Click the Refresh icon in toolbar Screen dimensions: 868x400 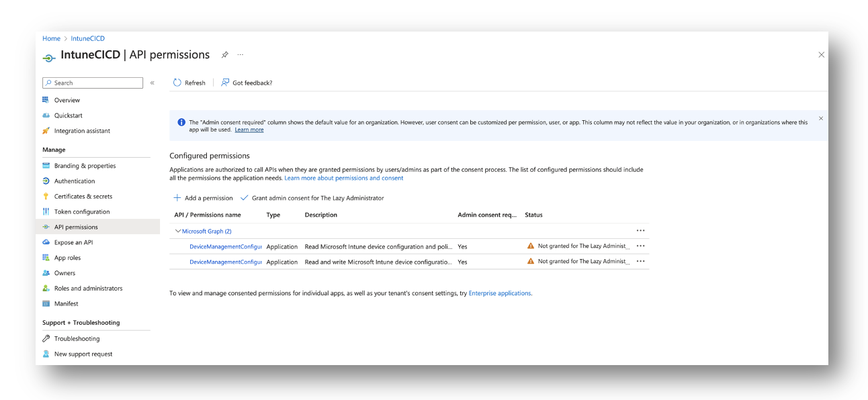pos(177,83)
